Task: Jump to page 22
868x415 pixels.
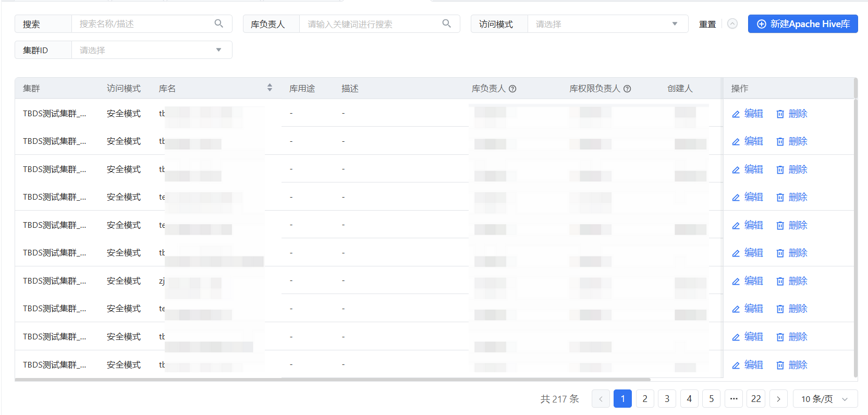Action: click(756, 399)
